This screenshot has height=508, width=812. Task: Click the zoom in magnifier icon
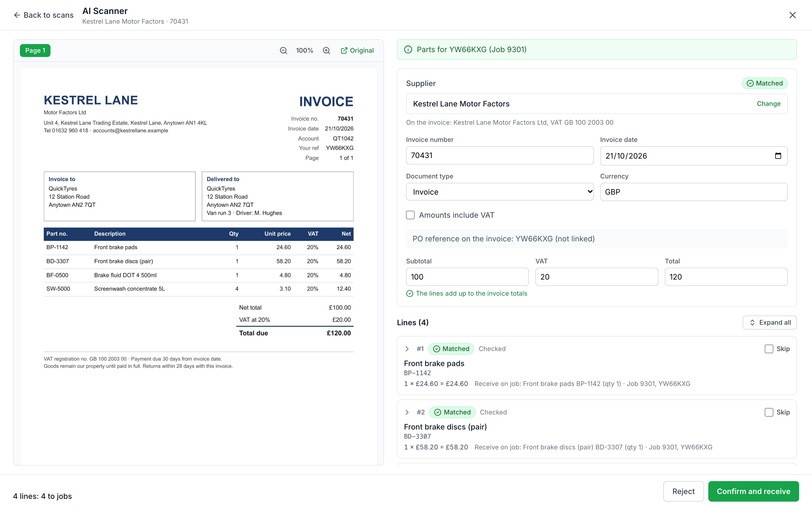click(327, 51)
